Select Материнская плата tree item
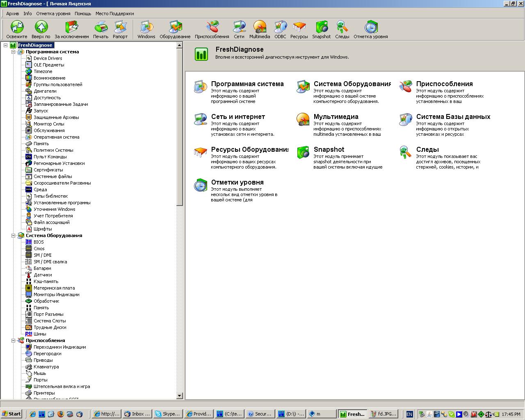Screen dimensions: 525x420 54,288
